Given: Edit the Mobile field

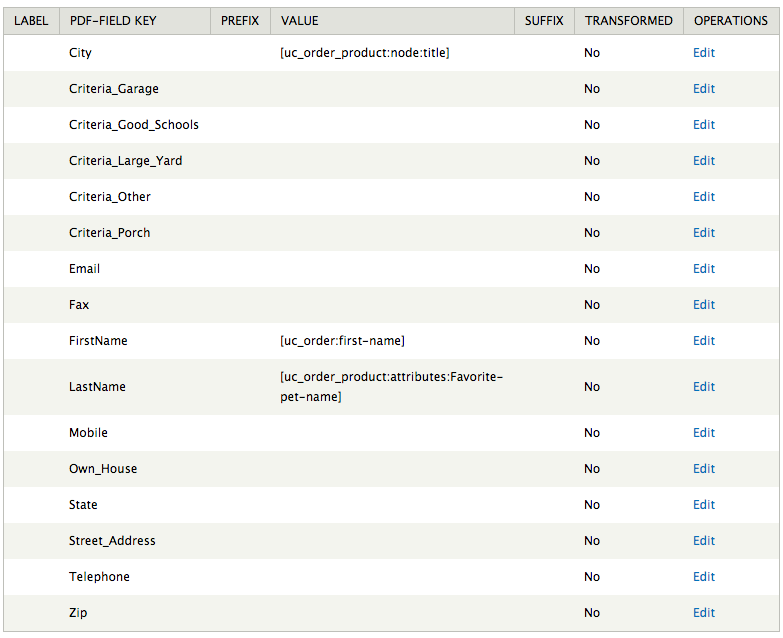Looking at the screenshot, I should point(704,432).
